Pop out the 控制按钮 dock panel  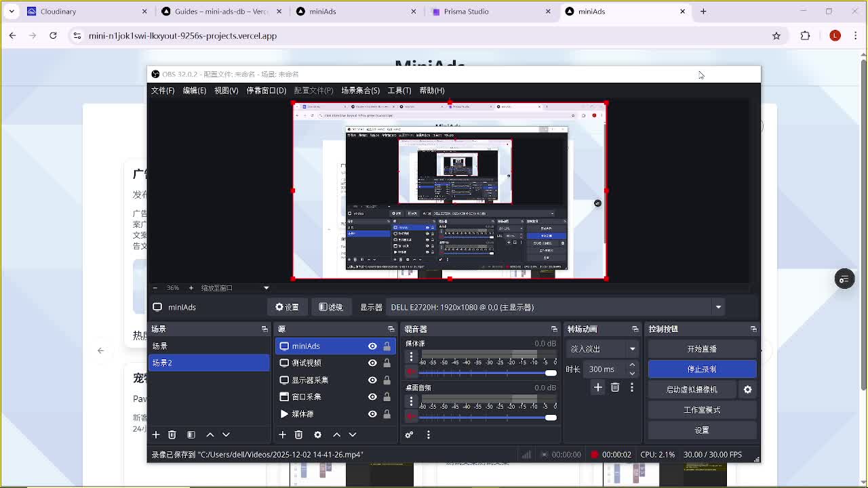[753, 329]
